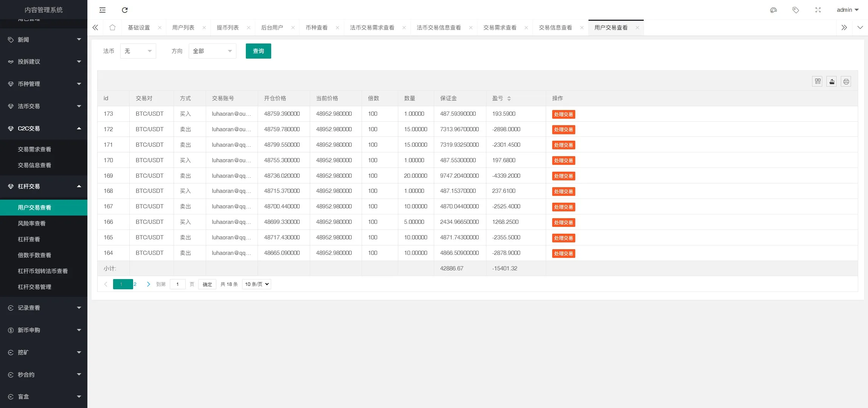Open the 方向 dropdown selector
This screenshot has width=868, height=408.
tap(213, 51)
